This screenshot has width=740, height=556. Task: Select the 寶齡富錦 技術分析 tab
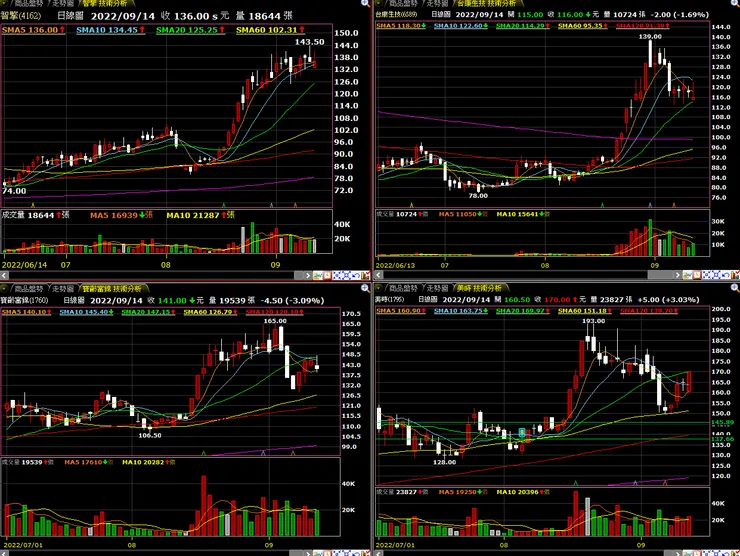click(112, 288)
